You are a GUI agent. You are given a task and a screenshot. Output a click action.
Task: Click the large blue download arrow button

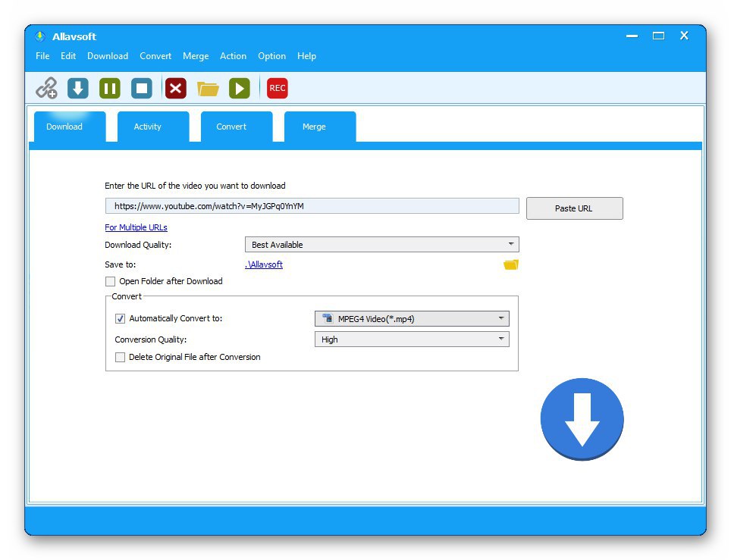582,419
